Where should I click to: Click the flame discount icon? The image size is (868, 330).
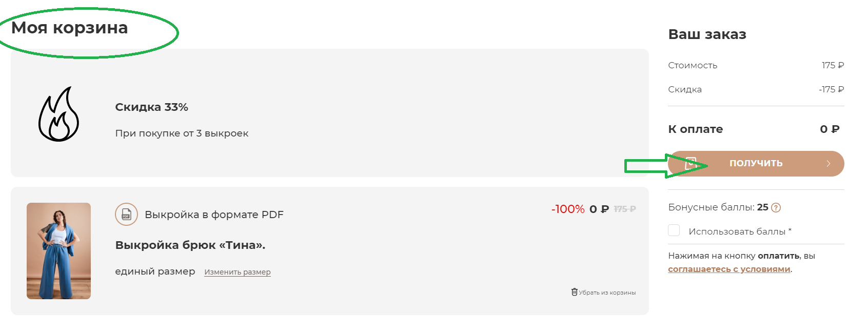[58, 114]
